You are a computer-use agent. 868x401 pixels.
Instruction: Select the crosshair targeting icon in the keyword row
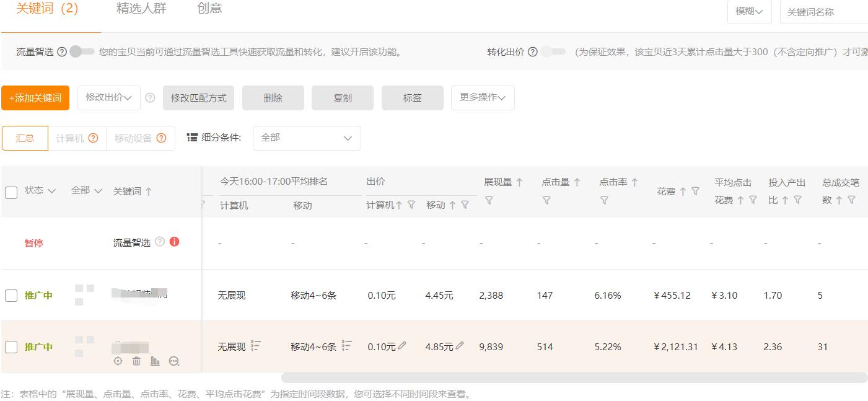coord(118,361)
